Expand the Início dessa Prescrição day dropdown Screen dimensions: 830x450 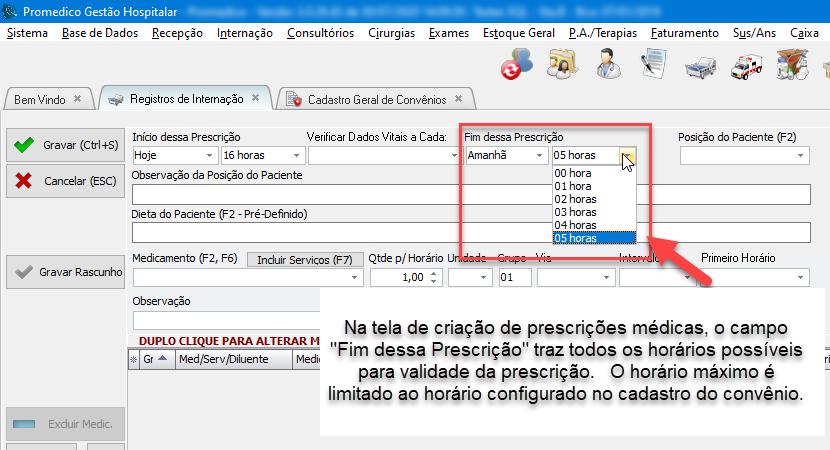coord(209,156)
